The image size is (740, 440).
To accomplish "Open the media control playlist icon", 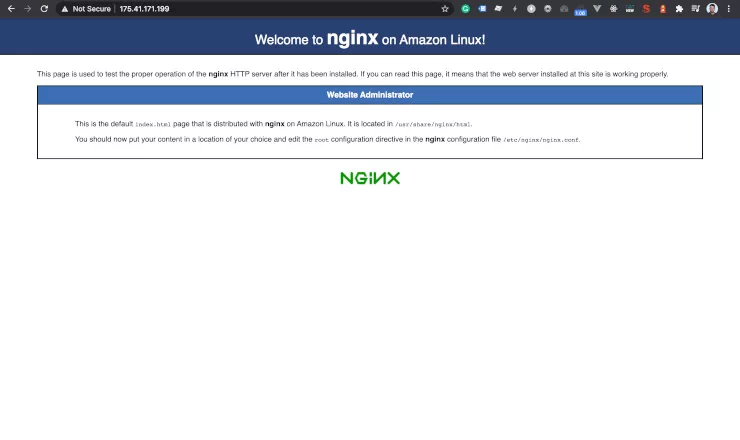I will 695,8.
